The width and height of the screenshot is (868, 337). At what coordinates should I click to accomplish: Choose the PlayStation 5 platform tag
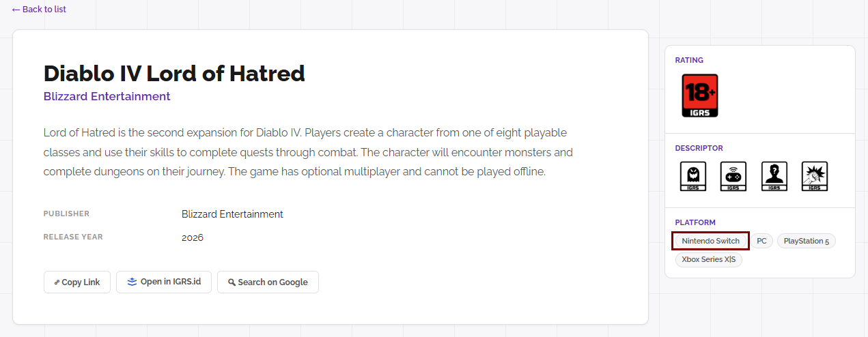pos(806,241)
